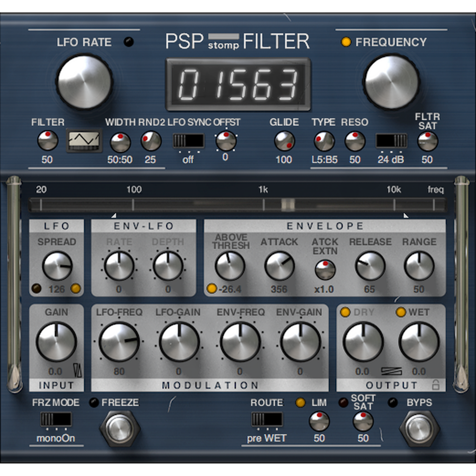The image size is (476, 476).
Task: Click the right yellow LED under LFO SPREAD
Action: pos(76,288)
